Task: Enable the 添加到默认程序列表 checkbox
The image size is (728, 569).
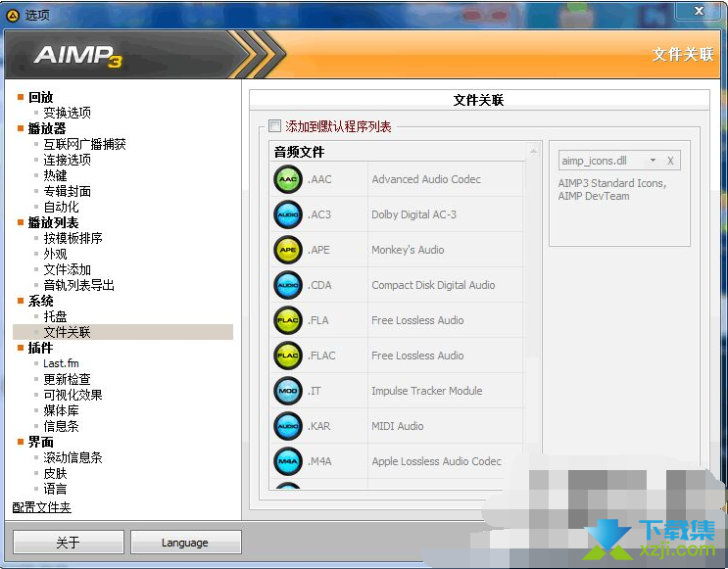Action: click(x=275, y=125)
